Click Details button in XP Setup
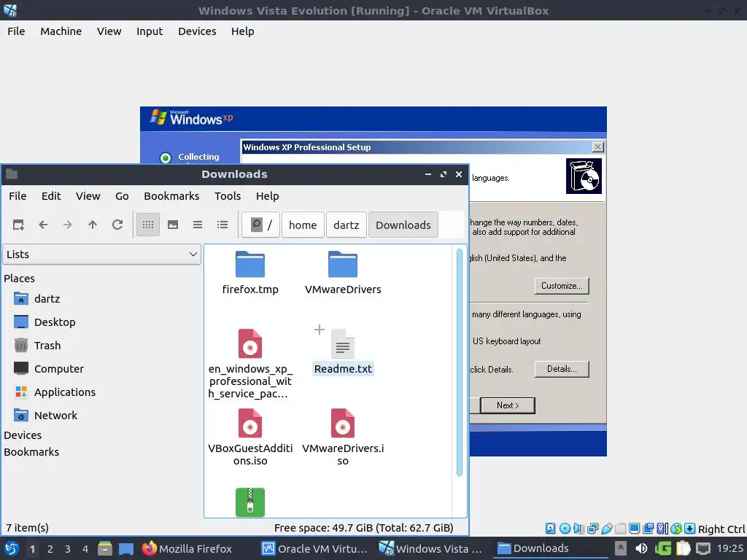Screen dimensions: 747x560 pos(562,369)
